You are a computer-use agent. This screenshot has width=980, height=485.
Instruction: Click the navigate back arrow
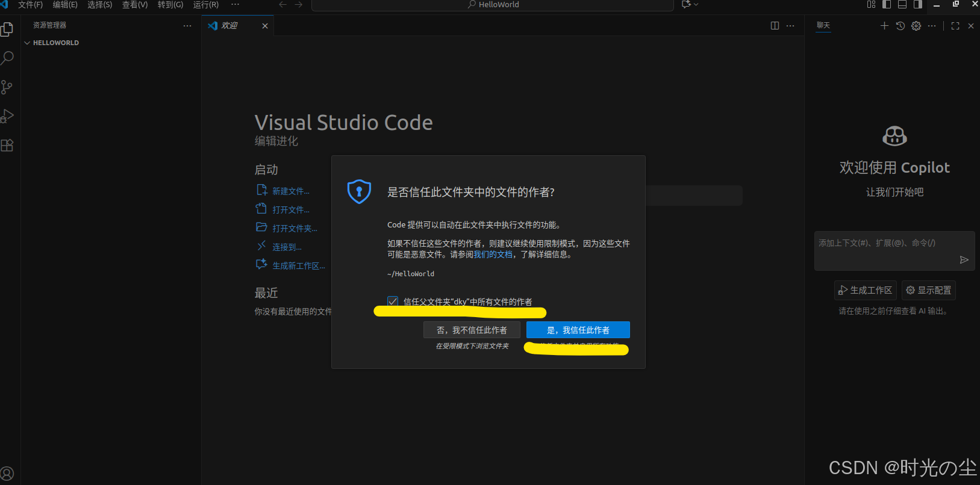tap(283, 4)
